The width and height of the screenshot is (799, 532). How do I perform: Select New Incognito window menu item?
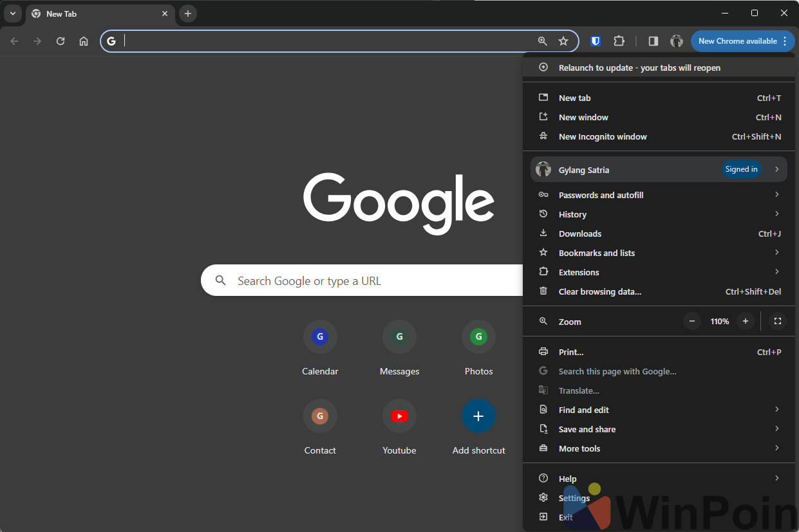(x=603, y=136)
